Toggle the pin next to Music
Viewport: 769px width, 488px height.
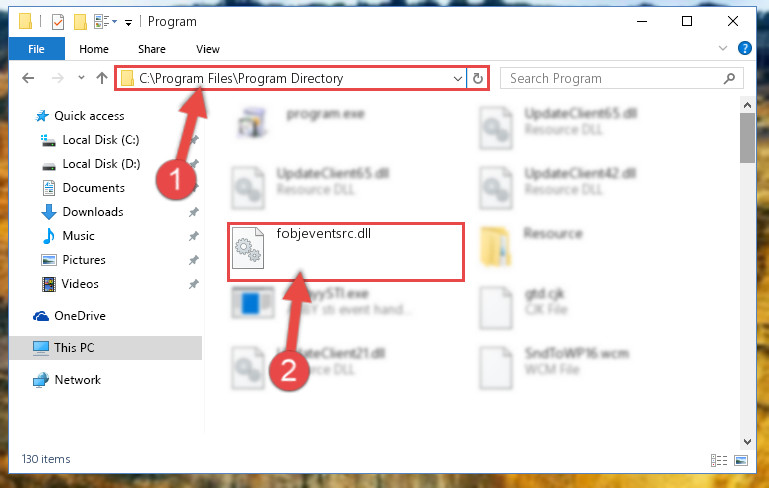pyautogui.click(x=194, y=236)
